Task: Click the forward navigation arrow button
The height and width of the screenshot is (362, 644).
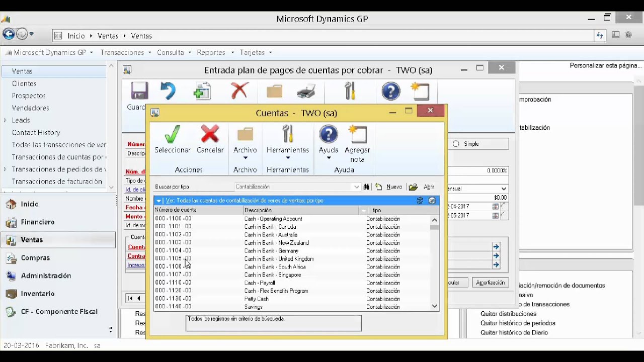Action: (x=22, y=34)
